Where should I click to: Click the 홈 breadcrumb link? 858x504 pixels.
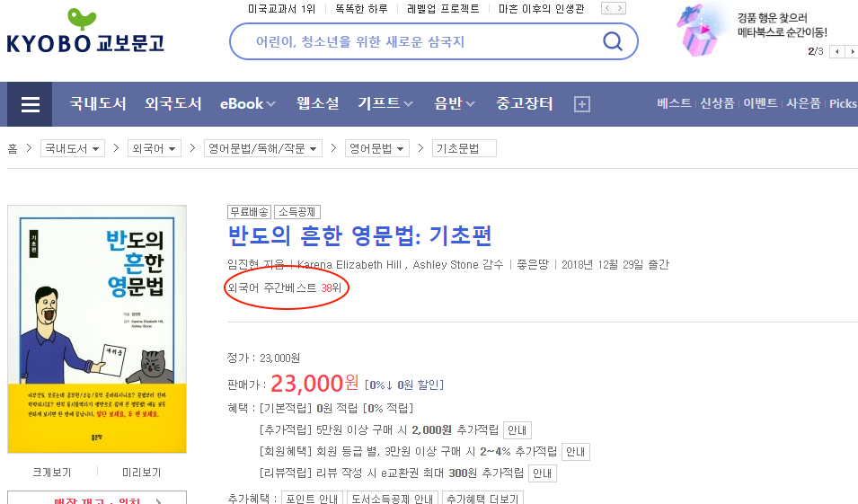click(x=13, y=148)
